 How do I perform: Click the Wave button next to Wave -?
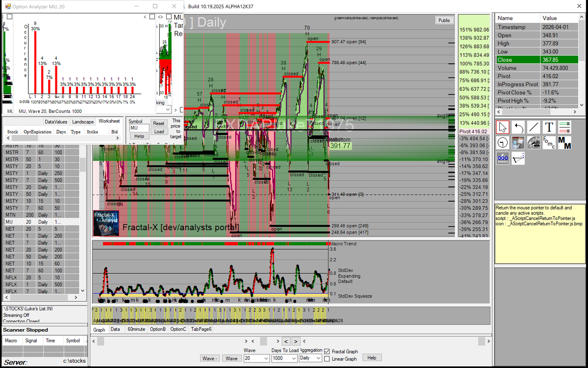pos(232,358)
